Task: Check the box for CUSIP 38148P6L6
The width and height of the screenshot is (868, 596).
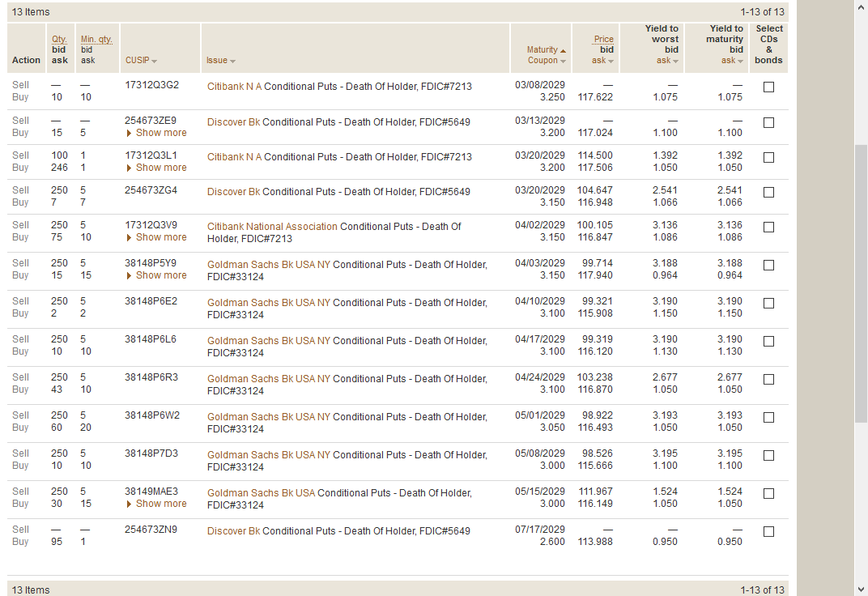Action: [768, 342]
